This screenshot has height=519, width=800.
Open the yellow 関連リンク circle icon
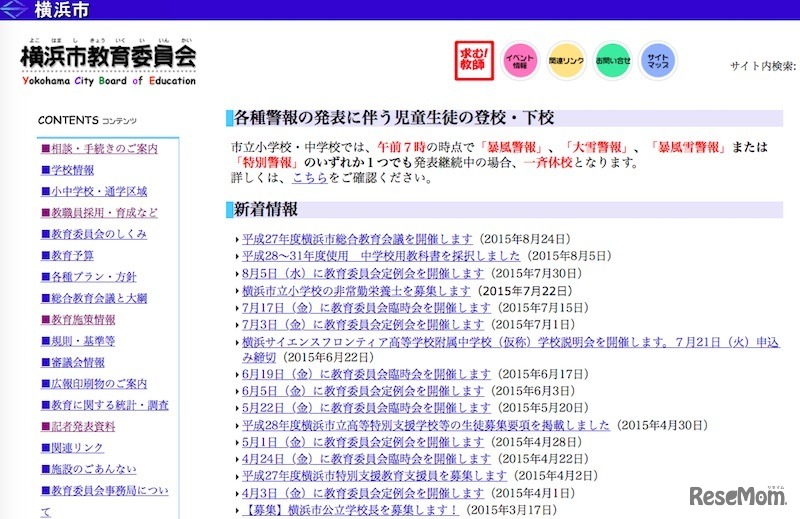(x=566, y=61)
